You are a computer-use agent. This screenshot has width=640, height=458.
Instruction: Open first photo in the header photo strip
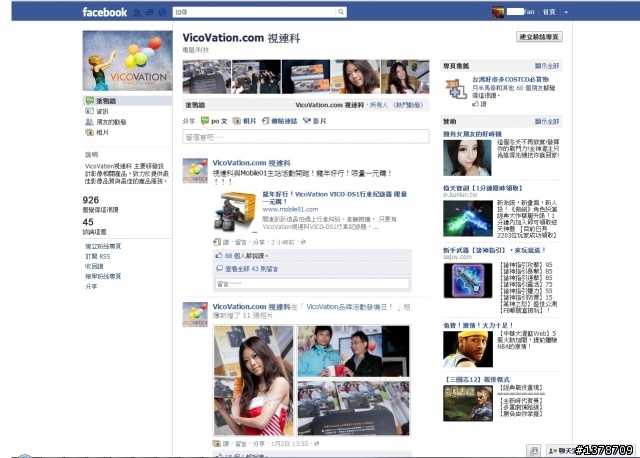pos(207,77)
